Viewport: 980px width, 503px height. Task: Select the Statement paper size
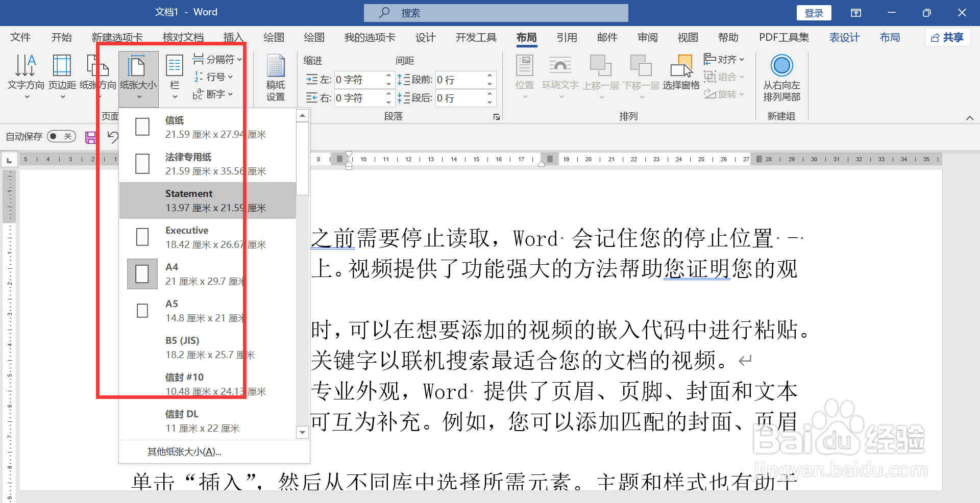208,200
